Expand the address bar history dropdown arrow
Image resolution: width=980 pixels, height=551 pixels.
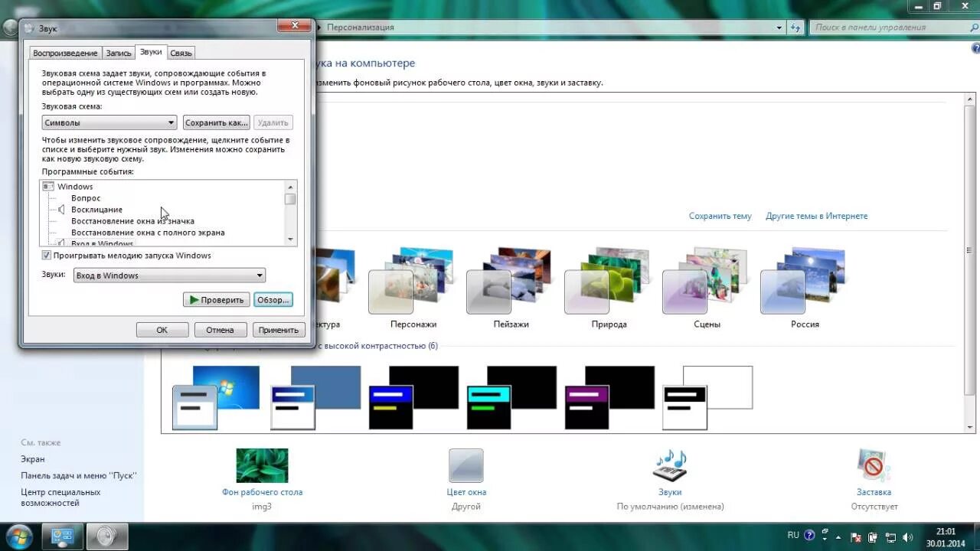click(x=779, y=28)
